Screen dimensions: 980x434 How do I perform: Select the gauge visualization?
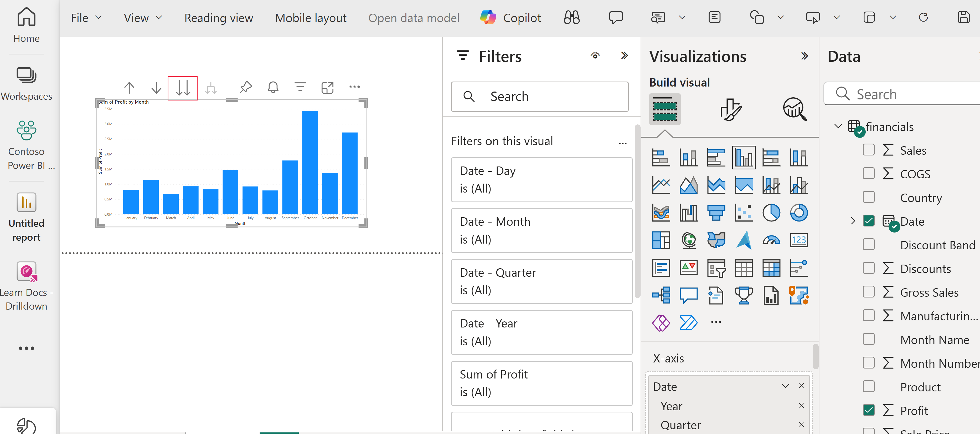771,240
